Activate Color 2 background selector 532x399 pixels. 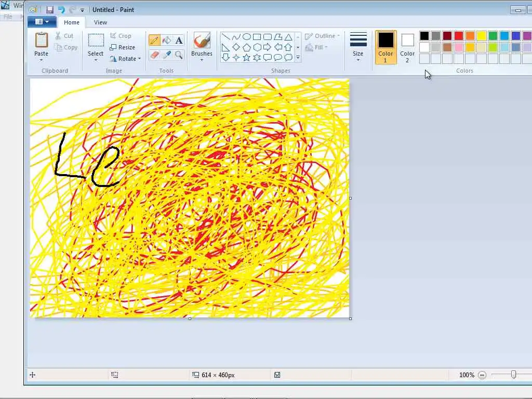[407, 47]
